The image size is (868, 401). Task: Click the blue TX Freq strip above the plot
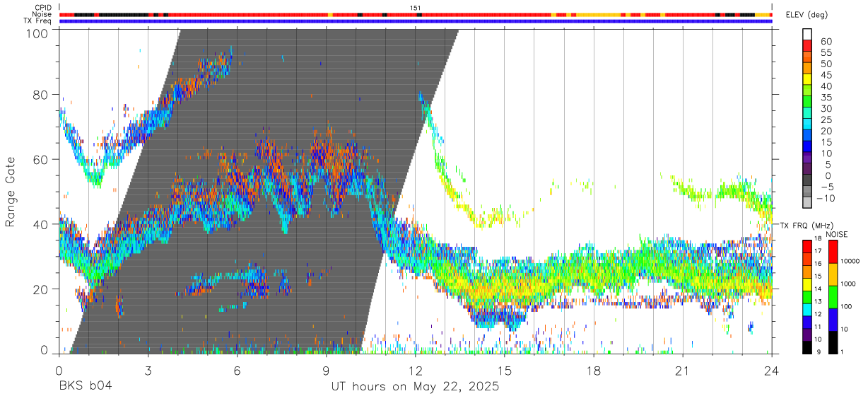coord(416,21)
